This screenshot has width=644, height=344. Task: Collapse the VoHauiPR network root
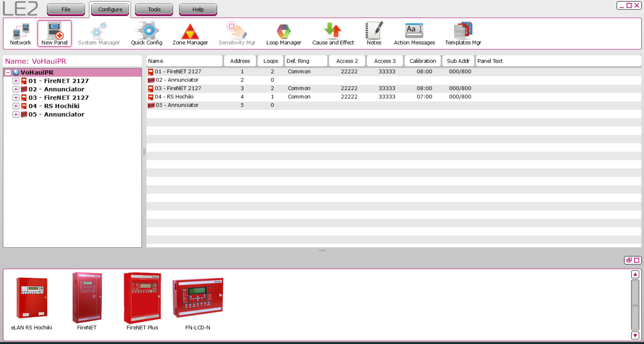click(x=7, y=72)
